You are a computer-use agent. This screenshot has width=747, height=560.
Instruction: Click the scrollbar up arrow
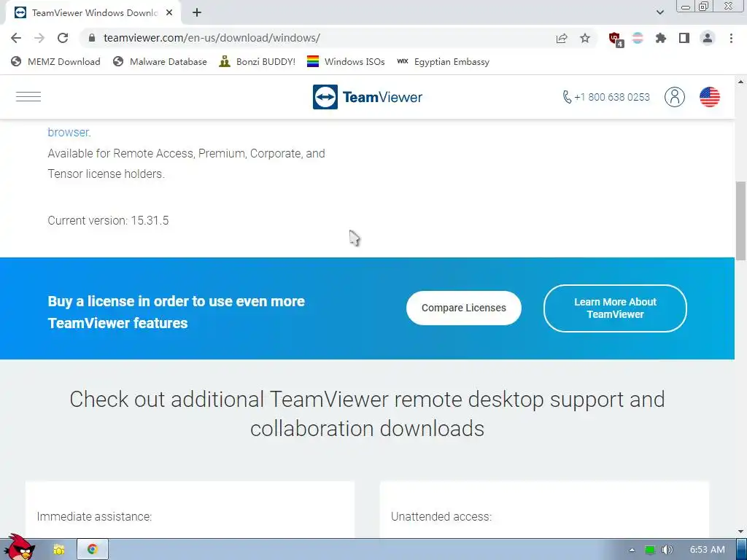tap(740, 82)
